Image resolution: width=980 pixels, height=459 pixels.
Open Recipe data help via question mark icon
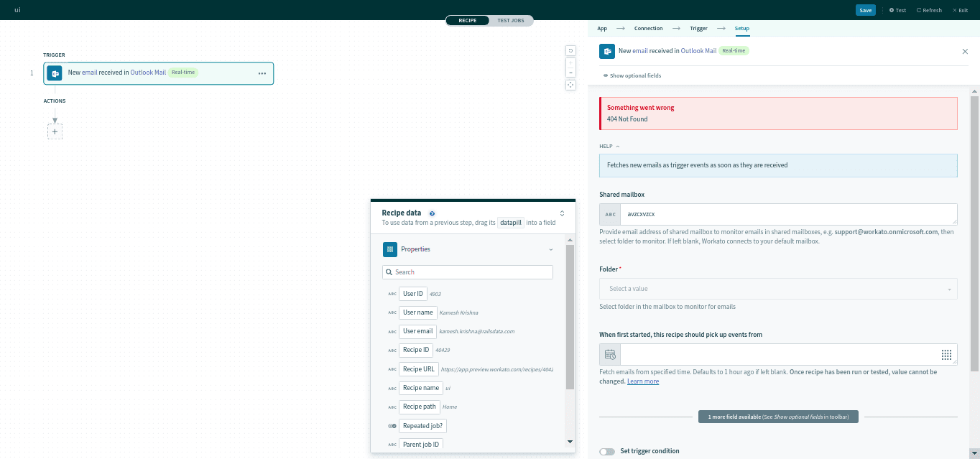coord(432,213)
